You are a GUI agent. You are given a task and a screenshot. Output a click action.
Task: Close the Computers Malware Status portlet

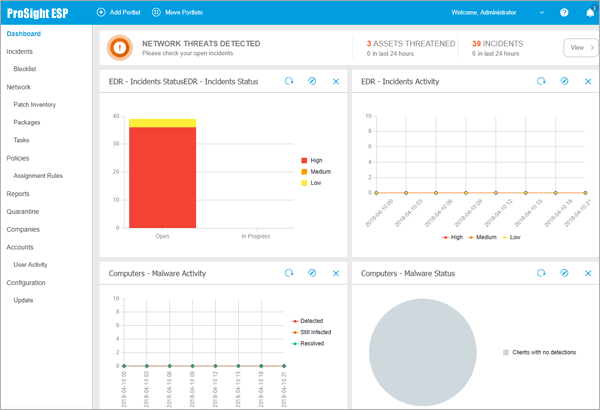(588, 273)
